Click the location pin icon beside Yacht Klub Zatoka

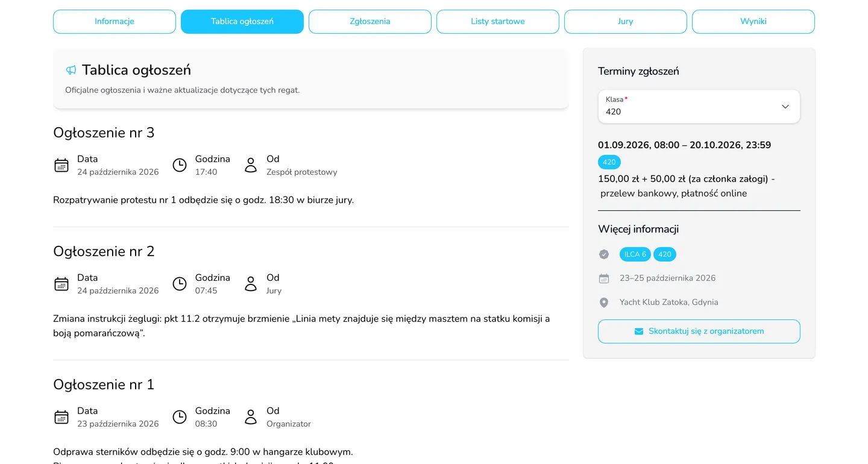click(604, 303)
